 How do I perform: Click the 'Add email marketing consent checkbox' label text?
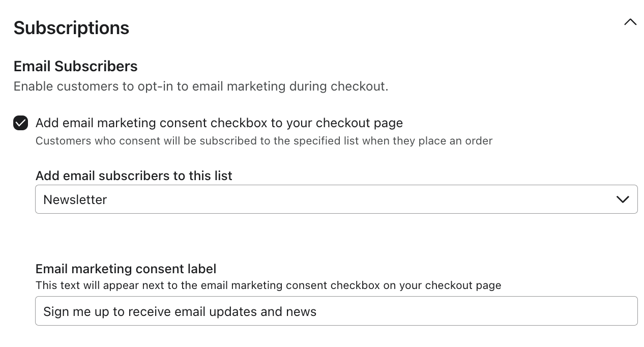click(219, 123)
